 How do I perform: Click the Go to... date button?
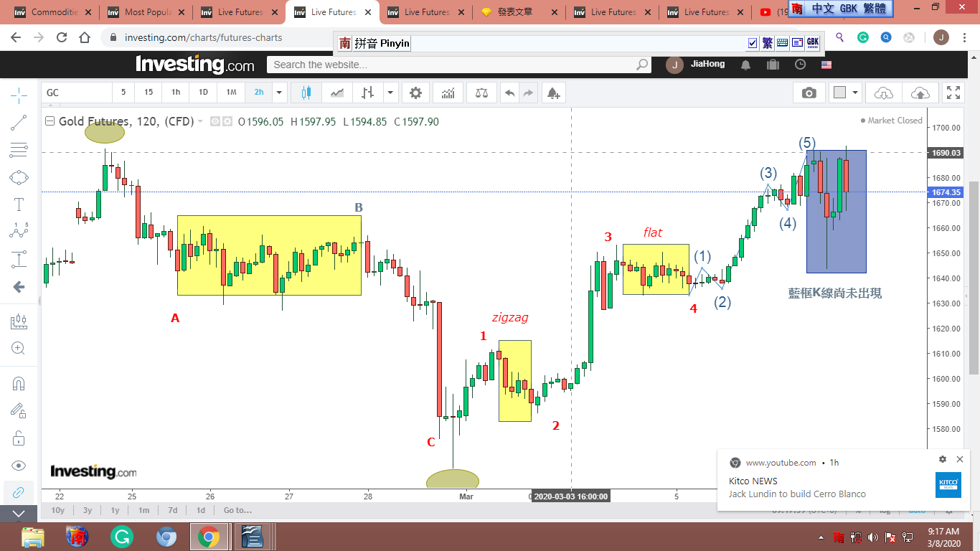click(237, 510)
